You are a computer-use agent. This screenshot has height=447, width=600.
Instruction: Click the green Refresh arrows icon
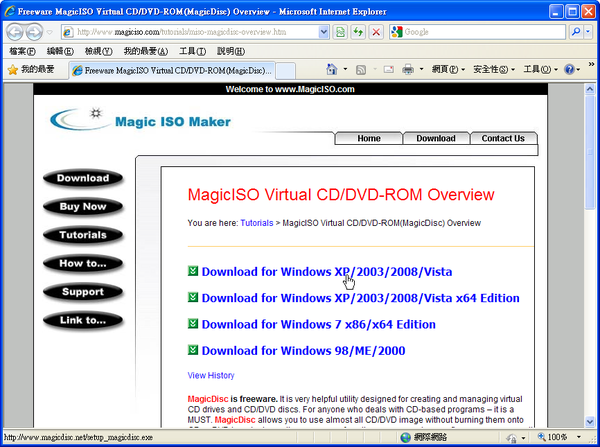click(x=358, y=32)
